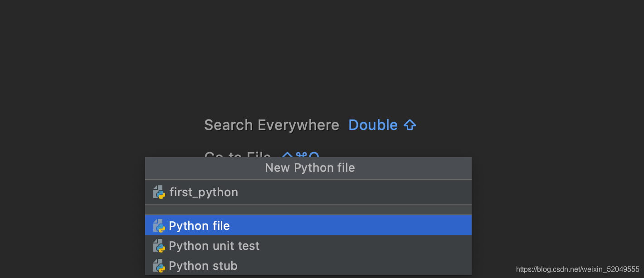Focus the 'first_python' file name field

pos(204,192)
